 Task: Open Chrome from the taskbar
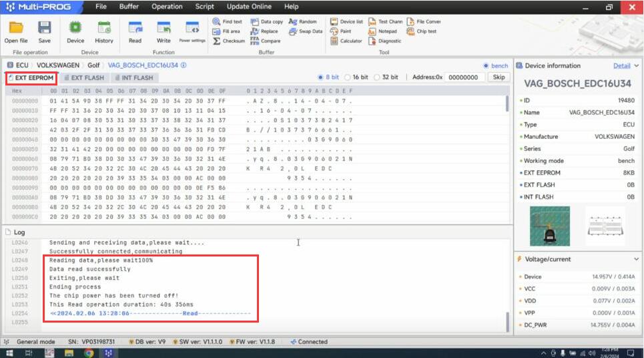coord(89,353)
